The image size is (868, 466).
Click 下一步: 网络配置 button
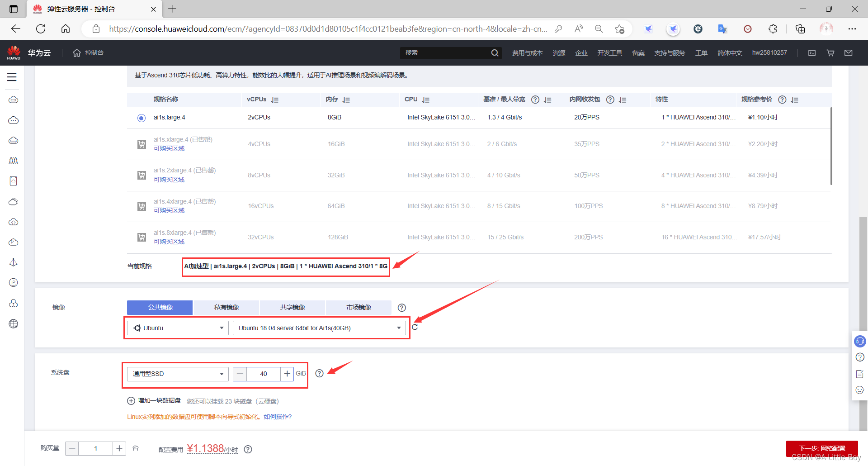tap(822, 448)
